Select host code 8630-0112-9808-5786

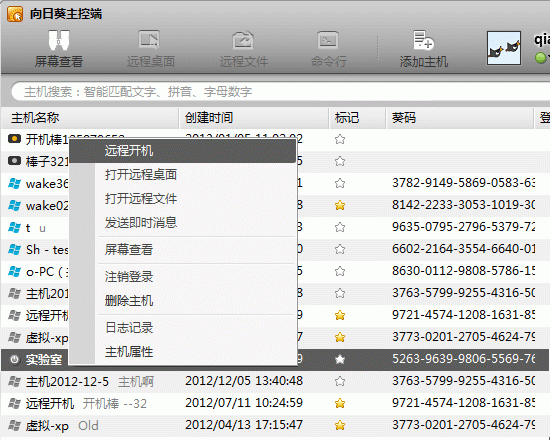(463, 271)
